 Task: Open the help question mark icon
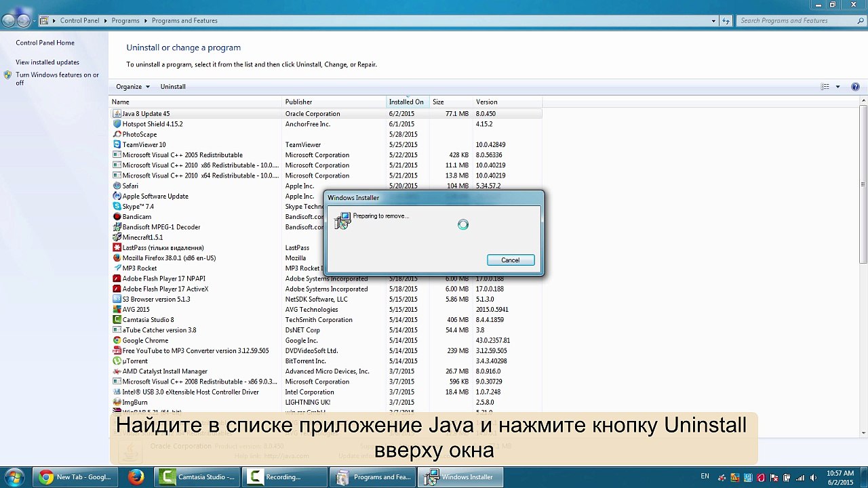(x=856, y=87)
